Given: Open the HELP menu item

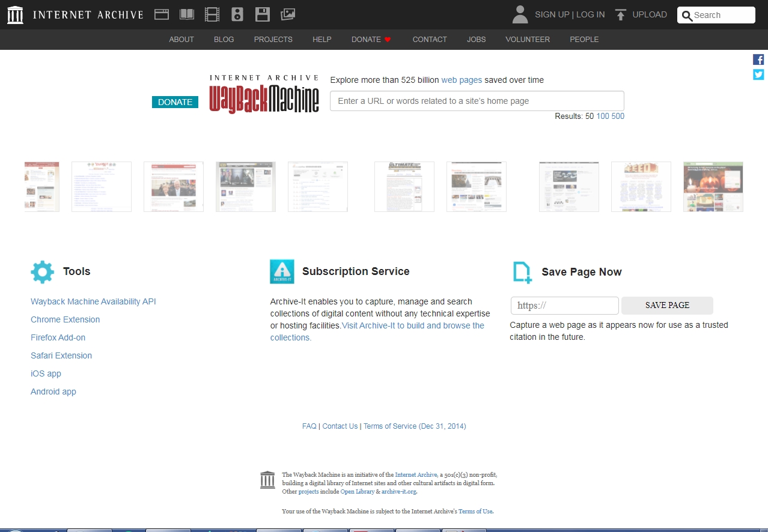Looking at the screenshot, I should click(322, 40).
